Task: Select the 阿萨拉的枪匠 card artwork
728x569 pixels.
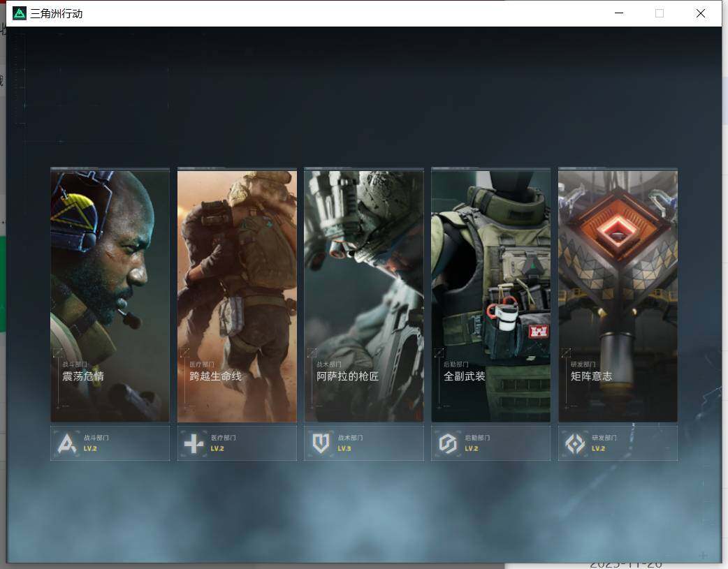Action: pos(364,295)
